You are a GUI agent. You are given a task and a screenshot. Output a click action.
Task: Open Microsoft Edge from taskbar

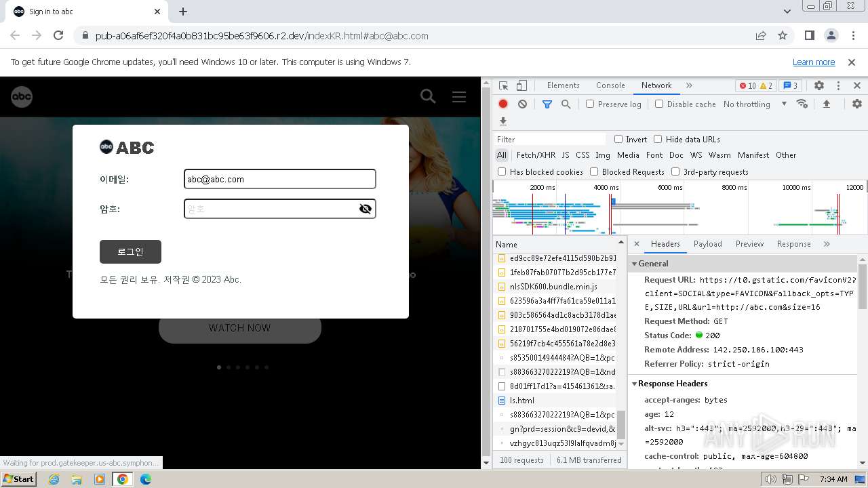(x=146, y=479)
